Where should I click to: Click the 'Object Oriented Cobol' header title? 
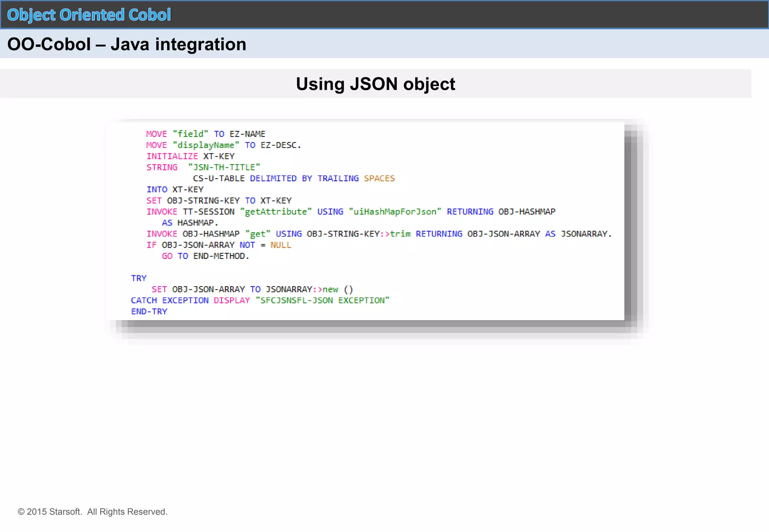coord(89,15)
